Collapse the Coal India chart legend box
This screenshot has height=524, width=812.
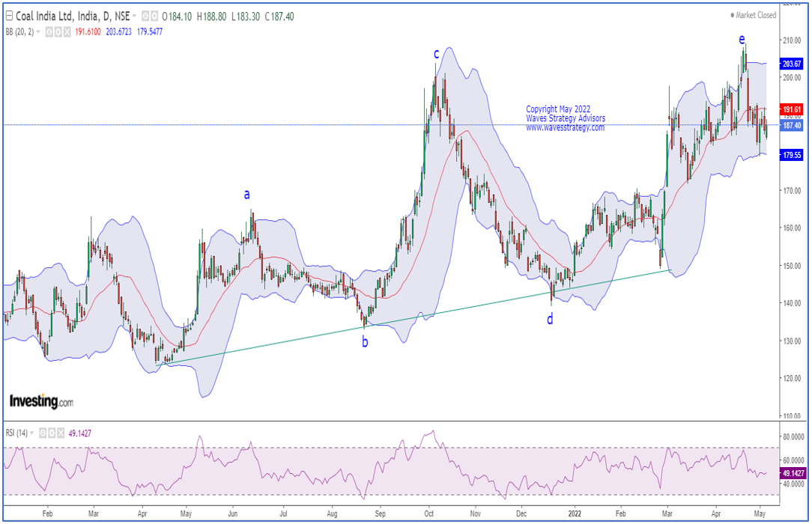click(9, 16)
